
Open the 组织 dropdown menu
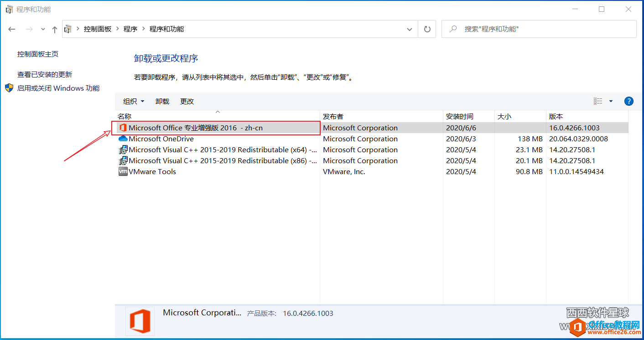(134, 101)
